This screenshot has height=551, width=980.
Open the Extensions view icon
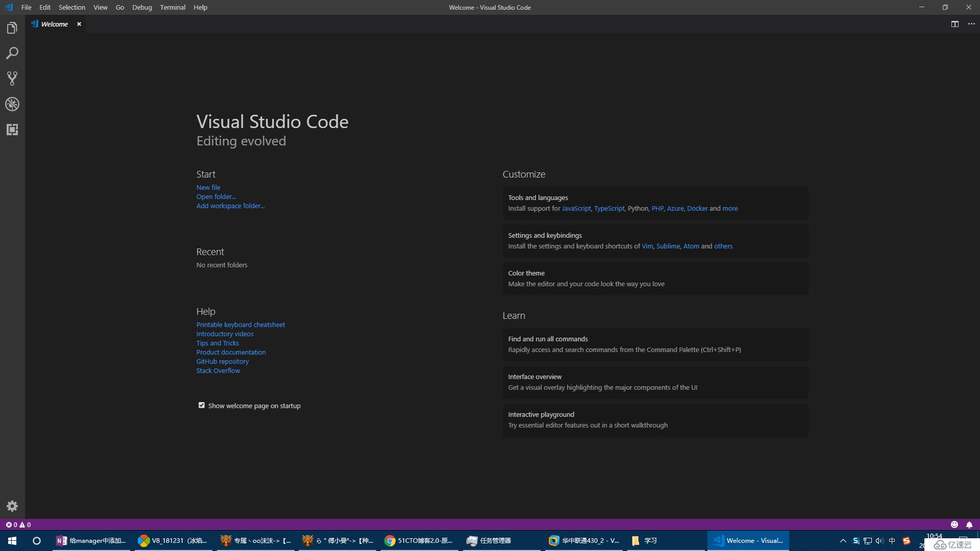pyautogui.click(x=12, y=130)
